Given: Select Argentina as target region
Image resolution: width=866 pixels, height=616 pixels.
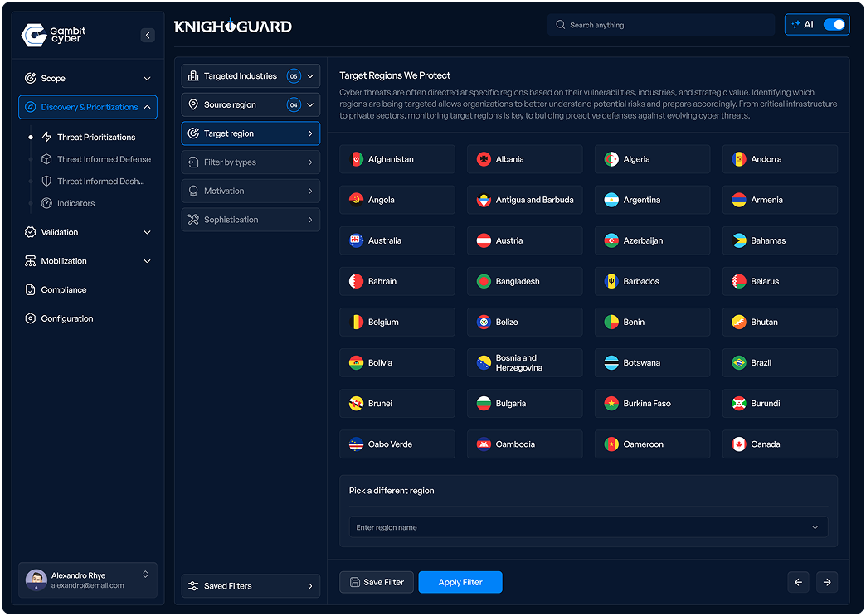Looking at the screenshot, I should (652, 200).
